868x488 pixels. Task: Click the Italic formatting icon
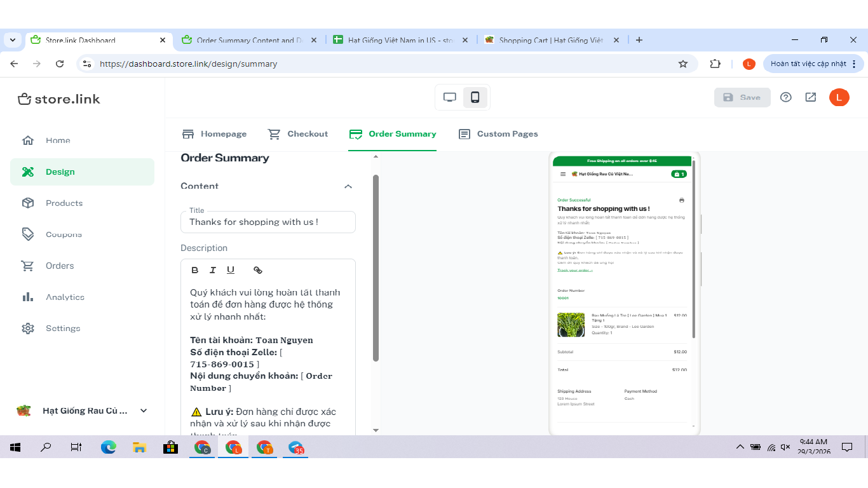[213, 270]
